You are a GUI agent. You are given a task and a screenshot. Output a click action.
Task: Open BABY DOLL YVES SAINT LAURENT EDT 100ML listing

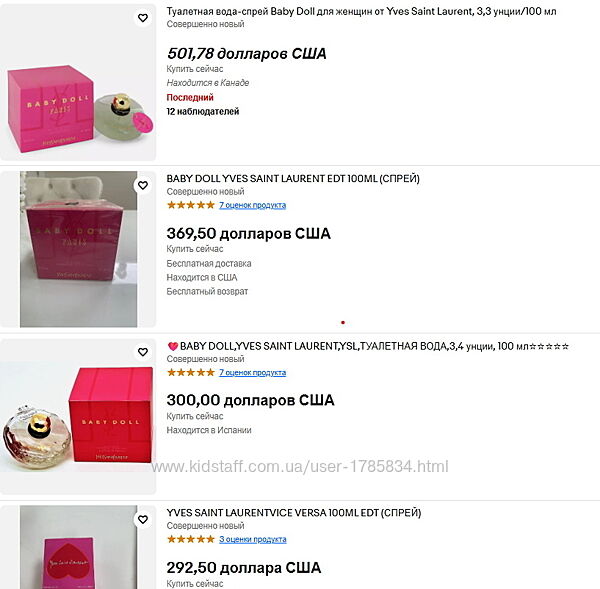[x=293, y=179]
